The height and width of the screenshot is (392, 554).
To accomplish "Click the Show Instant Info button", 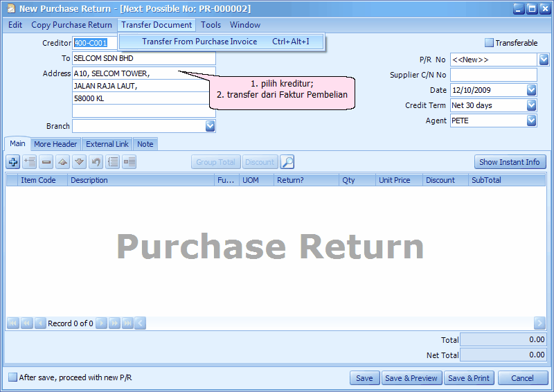I will 510,162.
